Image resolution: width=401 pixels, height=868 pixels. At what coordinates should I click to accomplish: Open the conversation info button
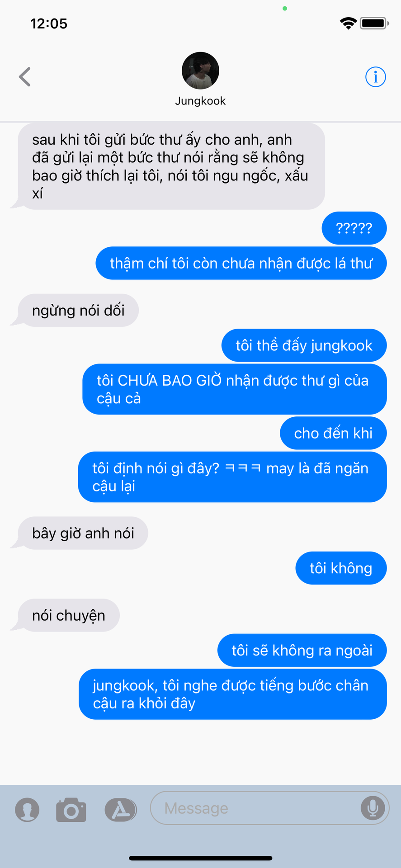(375, 77)
